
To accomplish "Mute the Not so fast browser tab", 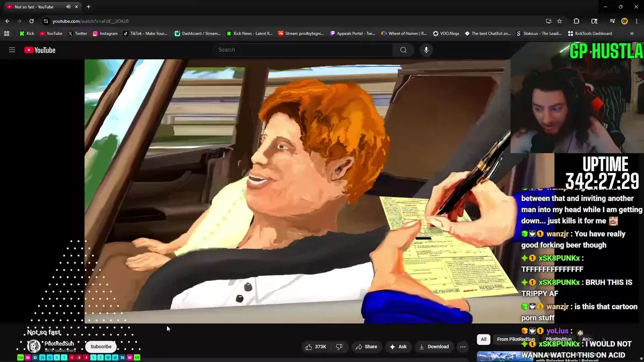I will click(x=68, y=7).
